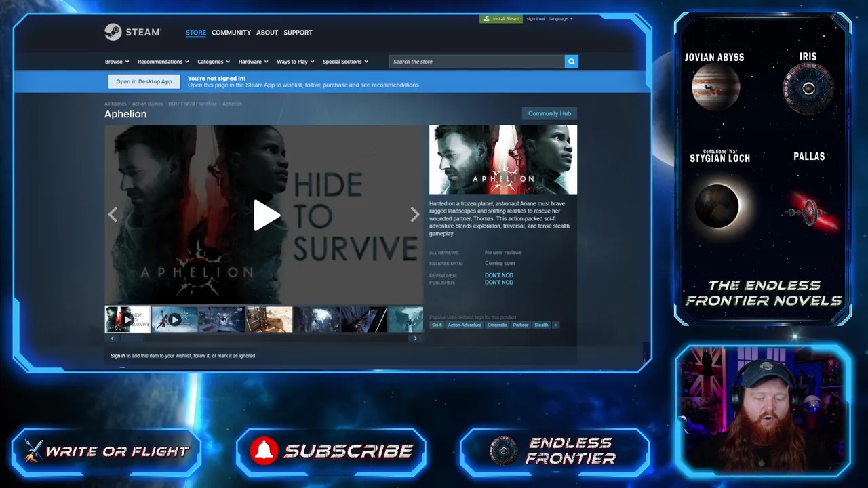
Task: Focus the Search the store field
Action: tap(477, 62)
